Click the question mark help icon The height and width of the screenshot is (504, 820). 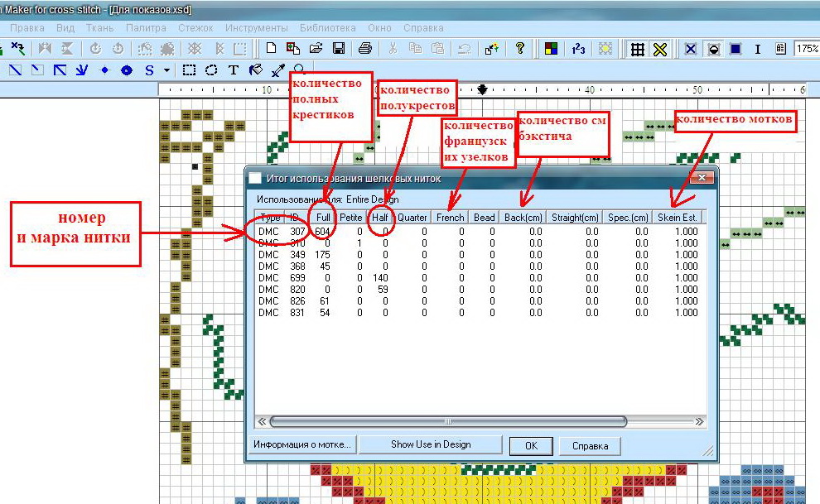(519, 49)
